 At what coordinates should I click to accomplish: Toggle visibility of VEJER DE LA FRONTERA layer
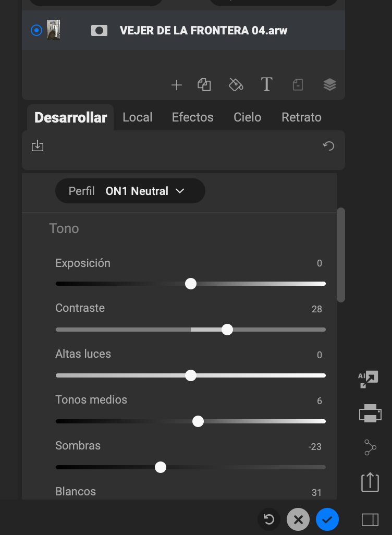tap(36, 30)
